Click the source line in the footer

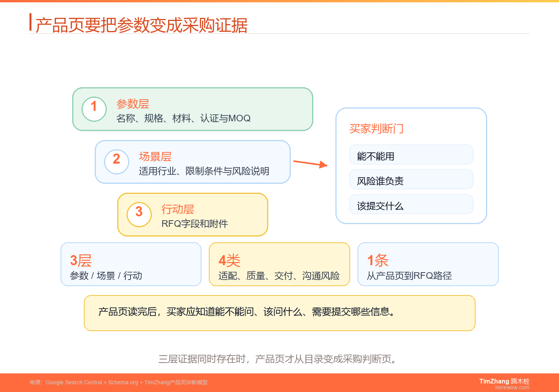tap(118, 382)
